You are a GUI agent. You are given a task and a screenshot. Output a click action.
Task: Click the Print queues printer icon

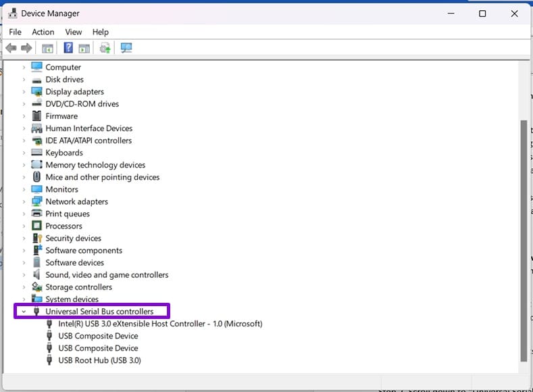36,213
